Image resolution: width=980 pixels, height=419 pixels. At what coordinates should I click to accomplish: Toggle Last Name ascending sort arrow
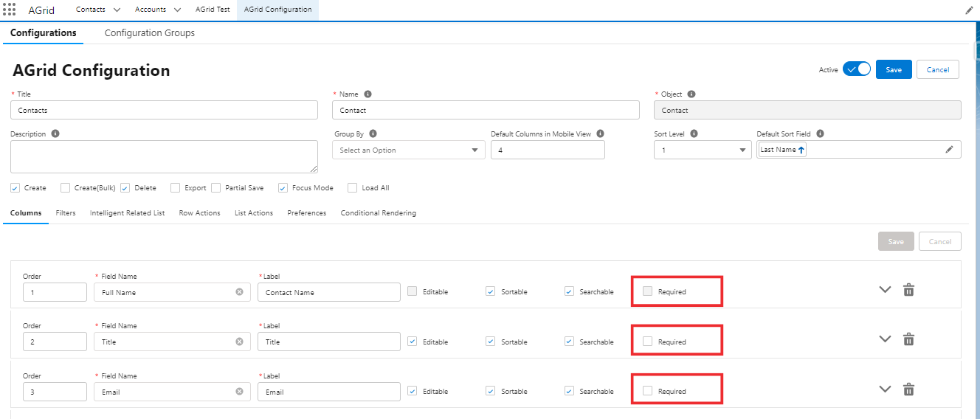click(x=801, y=150)
